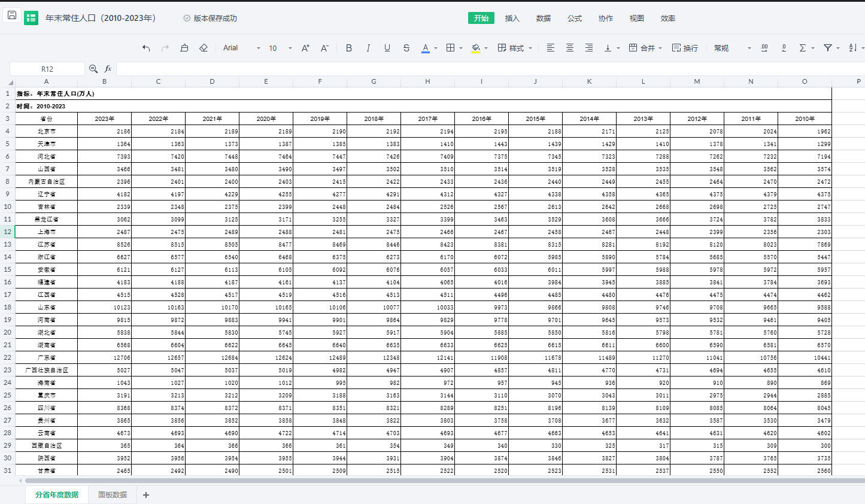Screen dimensions: 865x504
Task: Align text right
Action: coord(589,48)
